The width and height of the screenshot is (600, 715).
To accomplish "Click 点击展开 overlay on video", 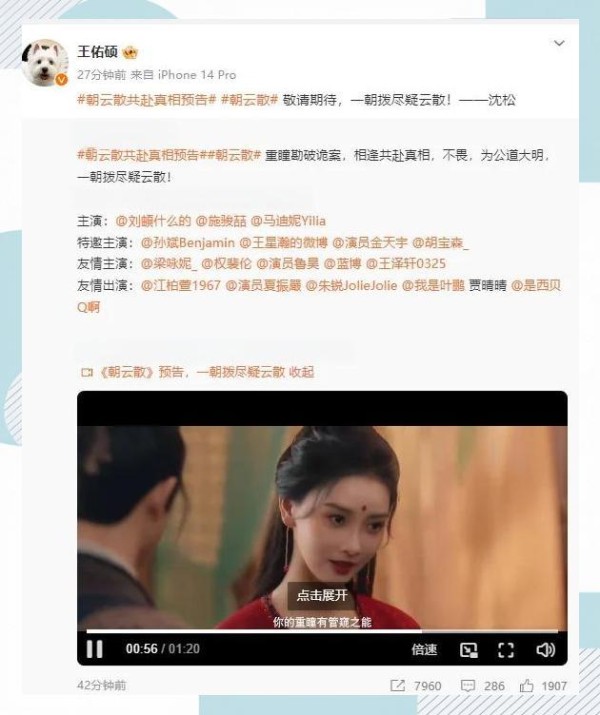I will [322, 596].
